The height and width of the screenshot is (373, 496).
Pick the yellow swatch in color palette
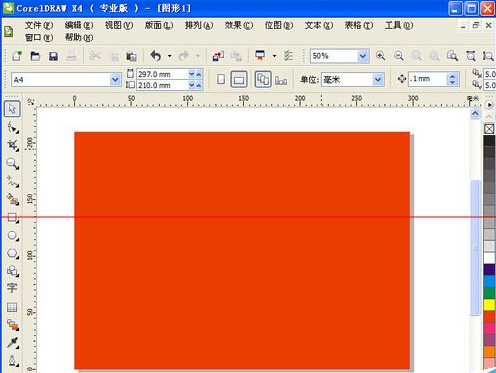click(489, 305)
